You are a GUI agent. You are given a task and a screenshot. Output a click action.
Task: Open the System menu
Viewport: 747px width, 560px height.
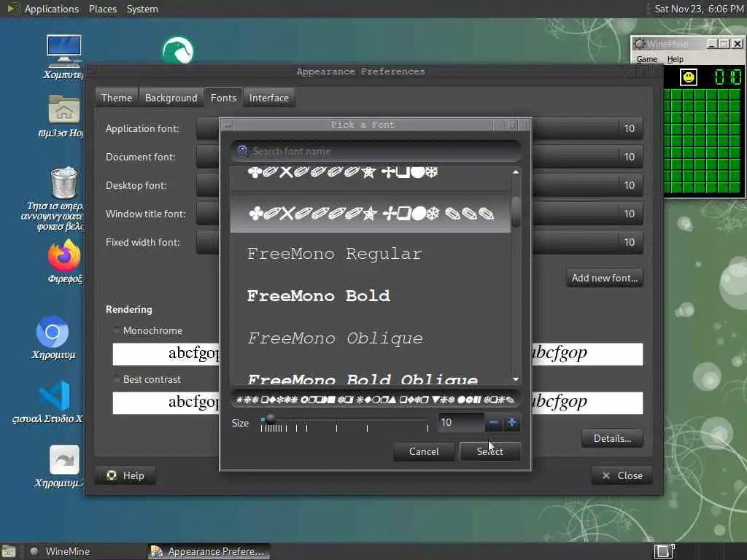tap(142, 9)
